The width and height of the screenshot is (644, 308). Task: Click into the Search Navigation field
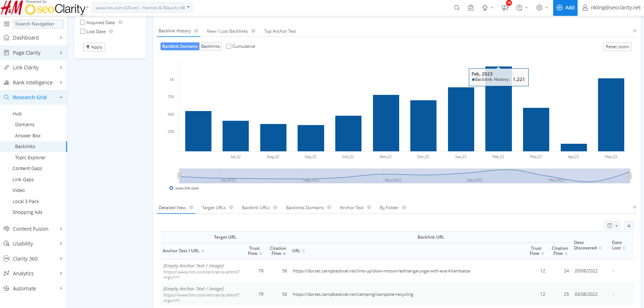click(x=38, y=24)
